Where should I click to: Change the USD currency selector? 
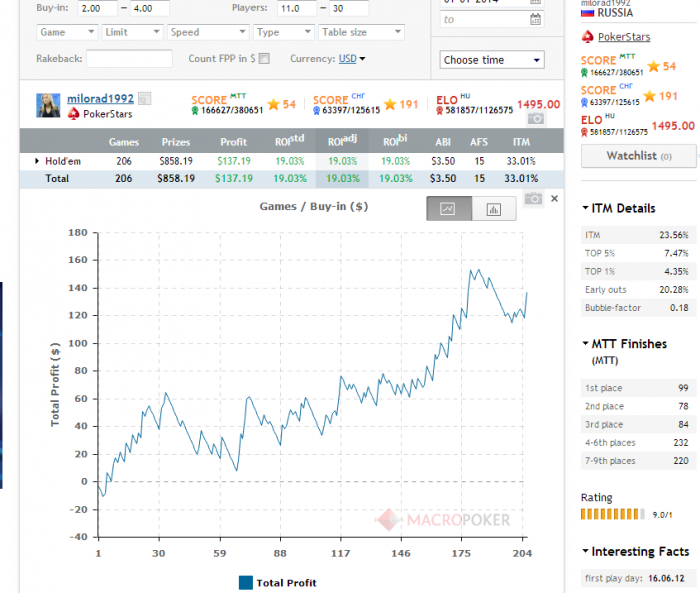tap(352, 58)
